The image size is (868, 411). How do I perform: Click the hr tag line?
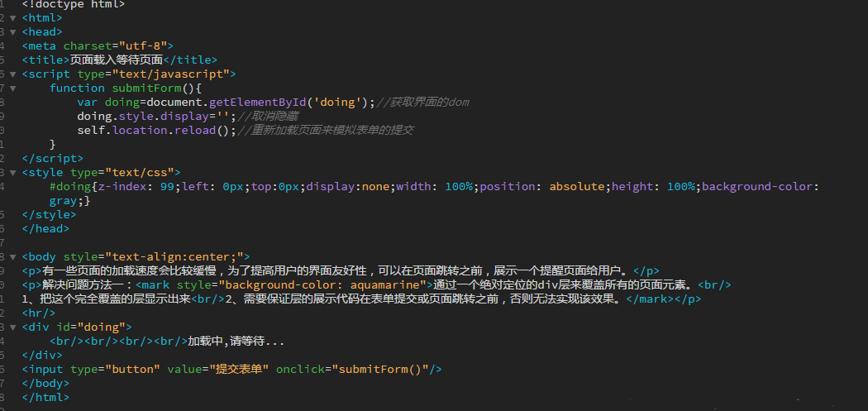tap(39, 313)
